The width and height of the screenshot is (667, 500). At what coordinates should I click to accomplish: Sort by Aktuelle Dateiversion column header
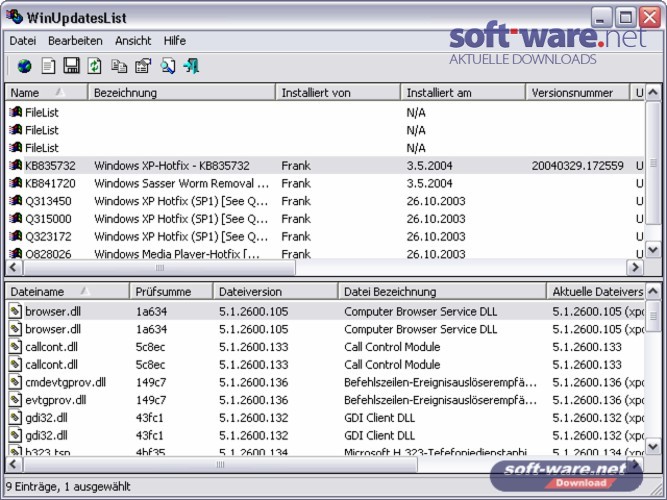coord(596,291)
